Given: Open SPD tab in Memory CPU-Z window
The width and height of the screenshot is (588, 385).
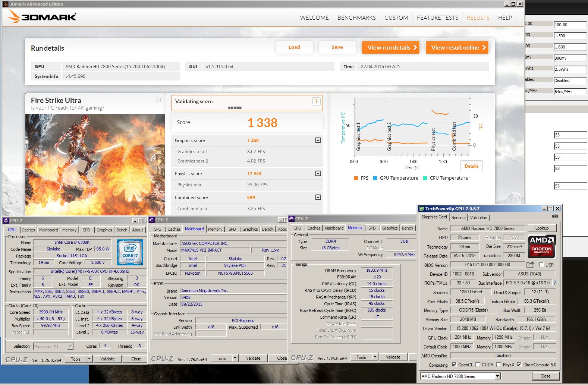Looking at the screenshot, I should pyautogui.click(x=372, y=228).
